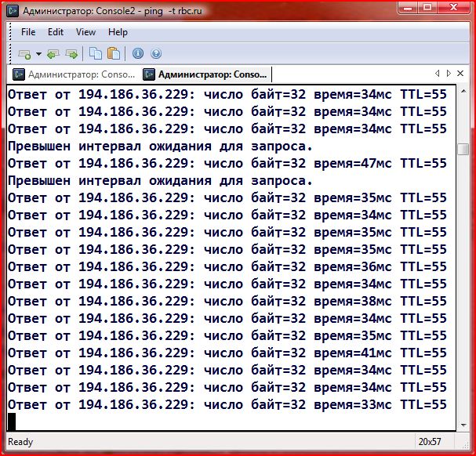The image size is (476, 456).
Task: Click the line with время=38мс
Action: [227, 301]
